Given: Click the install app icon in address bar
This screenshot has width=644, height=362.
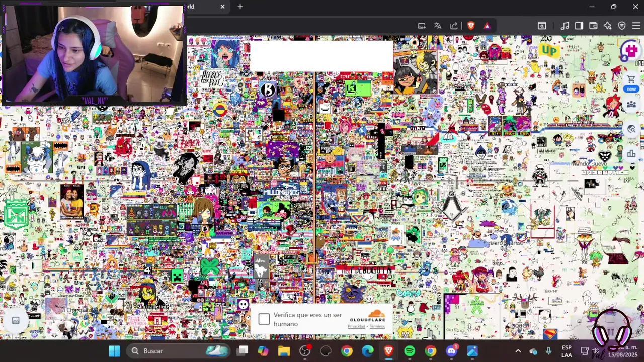Looking at the screenshot, I should (x=422, y=26).
